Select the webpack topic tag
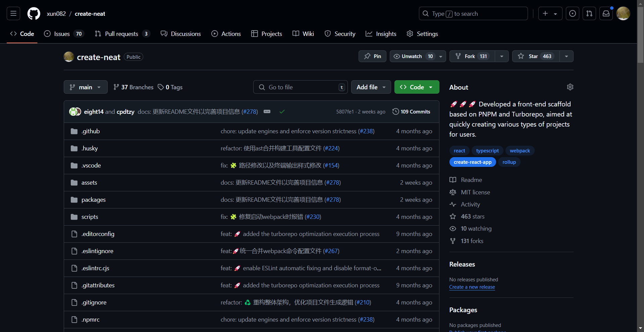Screen dimensions: 644x332 (520, 150)
